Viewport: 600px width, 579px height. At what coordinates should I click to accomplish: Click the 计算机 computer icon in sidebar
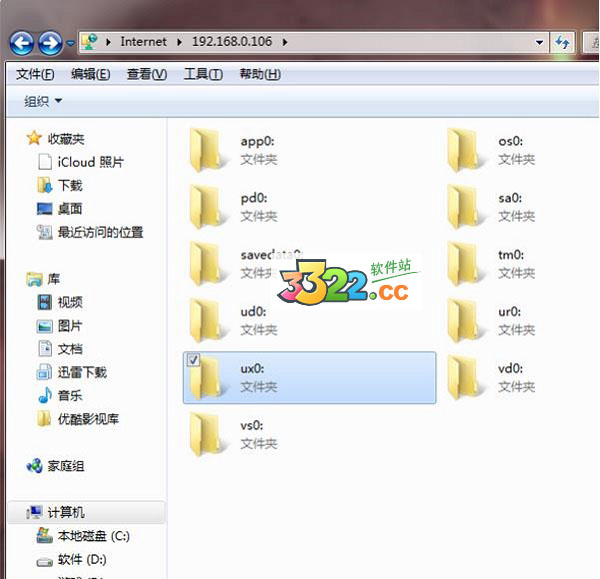click(34, 512)
